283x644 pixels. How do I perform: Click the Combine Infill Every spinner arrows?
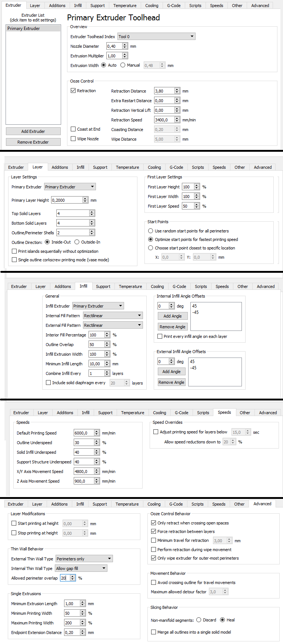pos(107,373)
